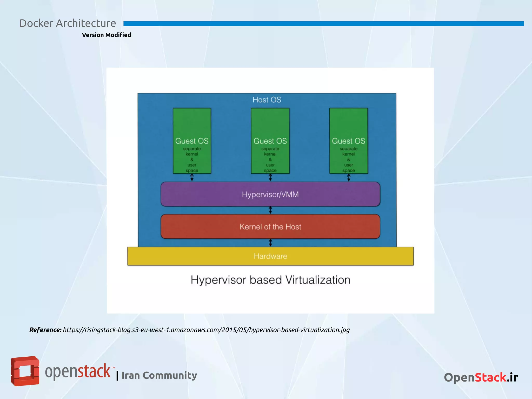This screenshot has height=399, width=532.
Task: Click the arrow below right Guest OS
Action: (349, 178)
